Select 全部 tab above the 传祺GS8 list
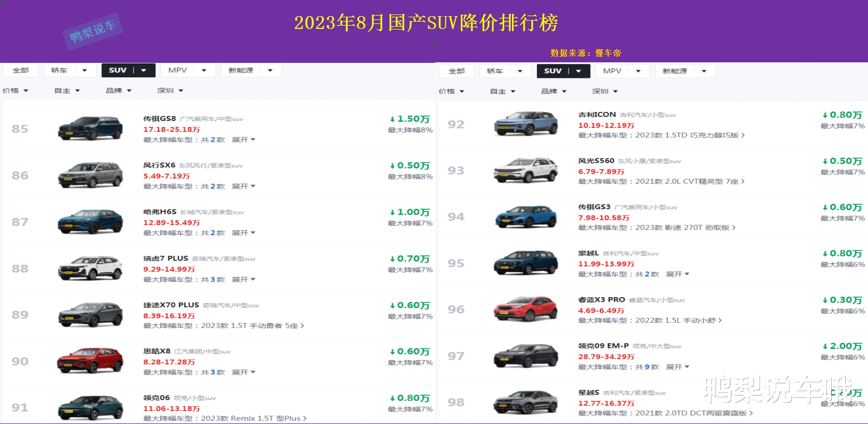Image resolution: width=868 pixels, height=424 pixels. [21, 71]
